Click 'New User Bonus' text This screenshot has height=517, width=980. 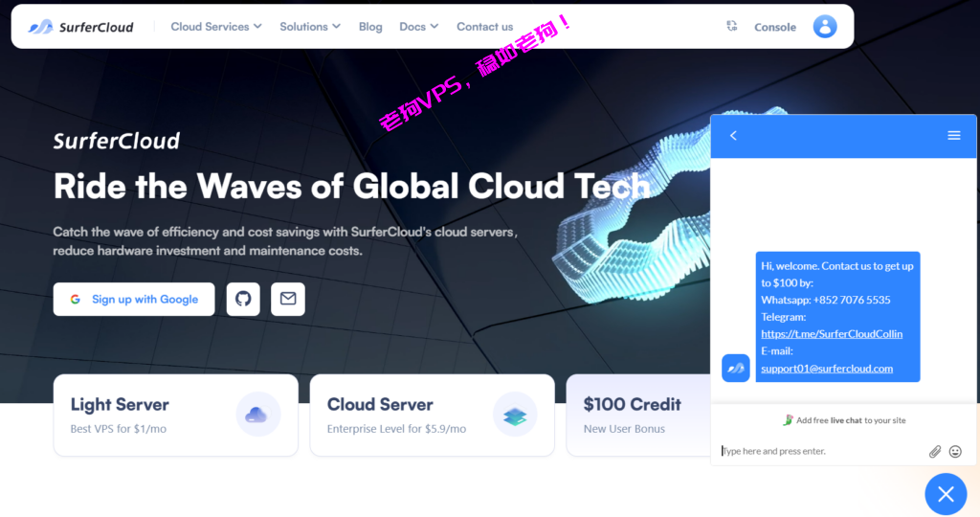[x=624, y=429]
